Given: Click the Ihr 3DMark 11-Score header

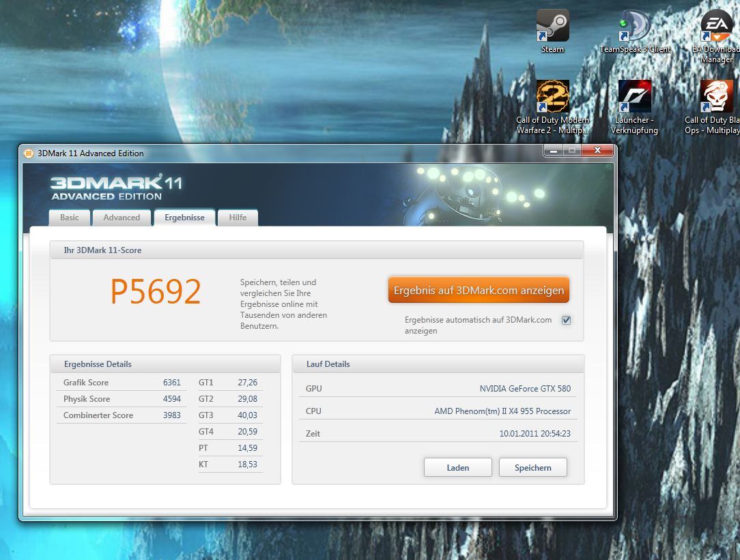Looking at the screenshot, I should 317,250.
